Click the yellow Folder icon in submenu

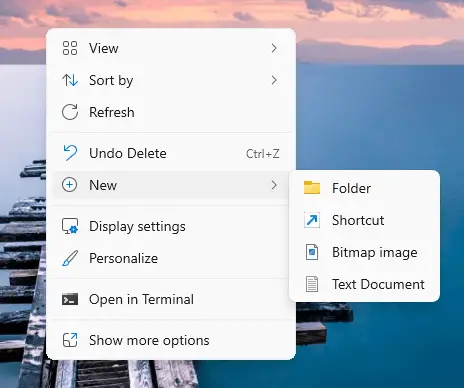pyautogui.click(x=312, y=188)
